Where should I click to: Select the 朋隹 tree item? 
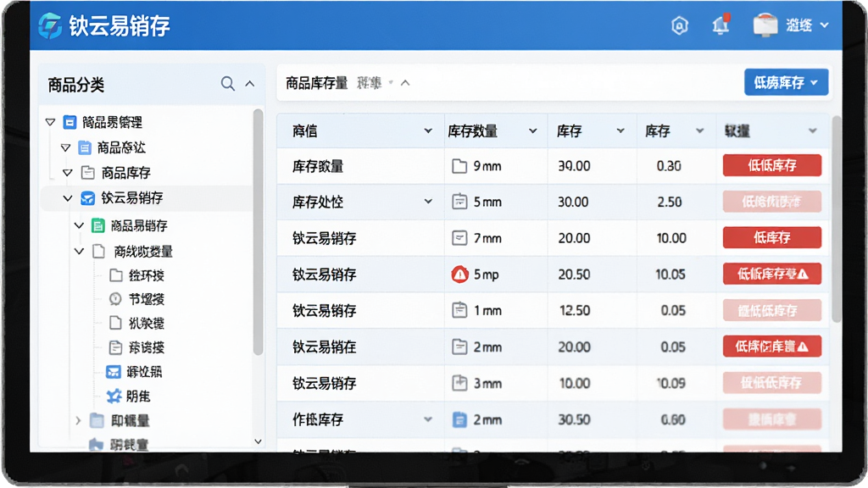coord(138,396)
